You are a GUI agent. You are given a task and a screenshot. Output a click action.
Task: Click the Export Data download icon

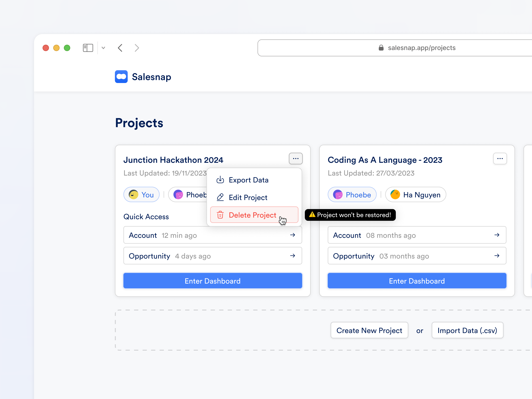220,180
